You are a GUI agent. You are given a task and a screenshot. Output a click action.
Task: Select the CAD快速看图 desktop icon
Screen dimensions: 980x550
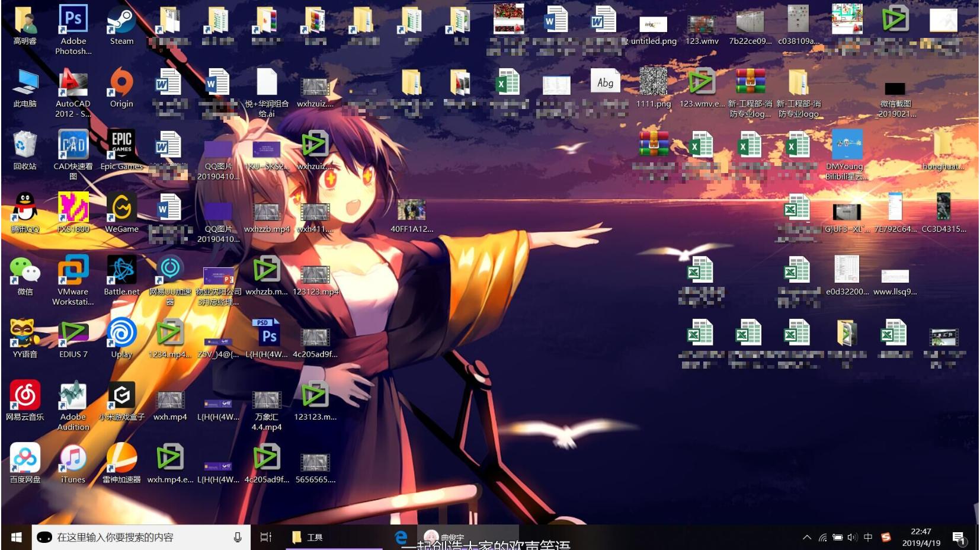click(73, 155)
